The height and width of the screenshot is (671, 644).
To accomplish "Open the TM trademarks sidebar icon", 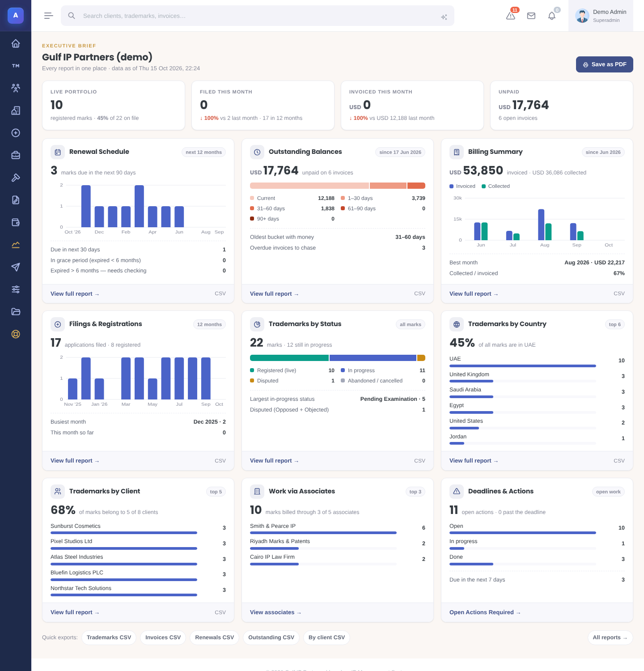I will pyautogui.click(x=16, y=66).
